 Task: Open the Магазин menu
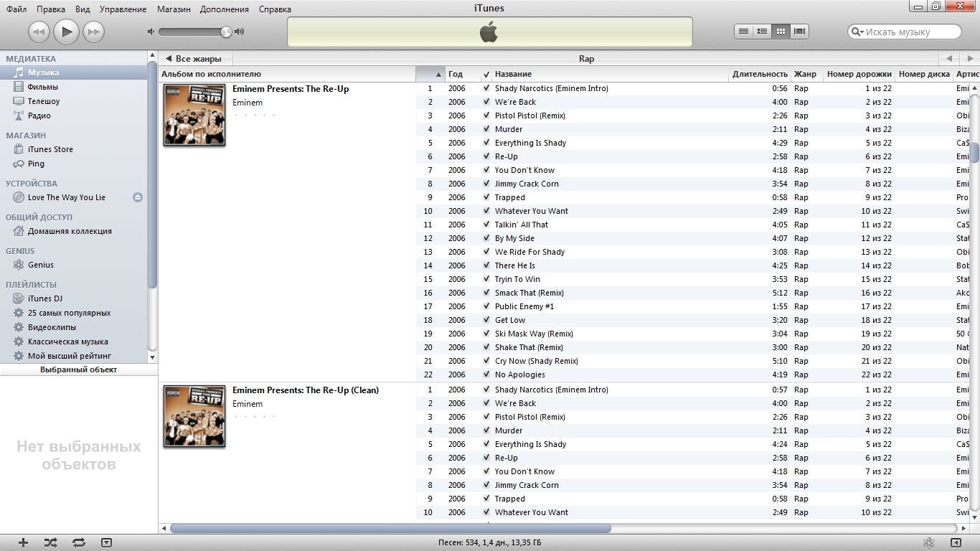point(174,9)
